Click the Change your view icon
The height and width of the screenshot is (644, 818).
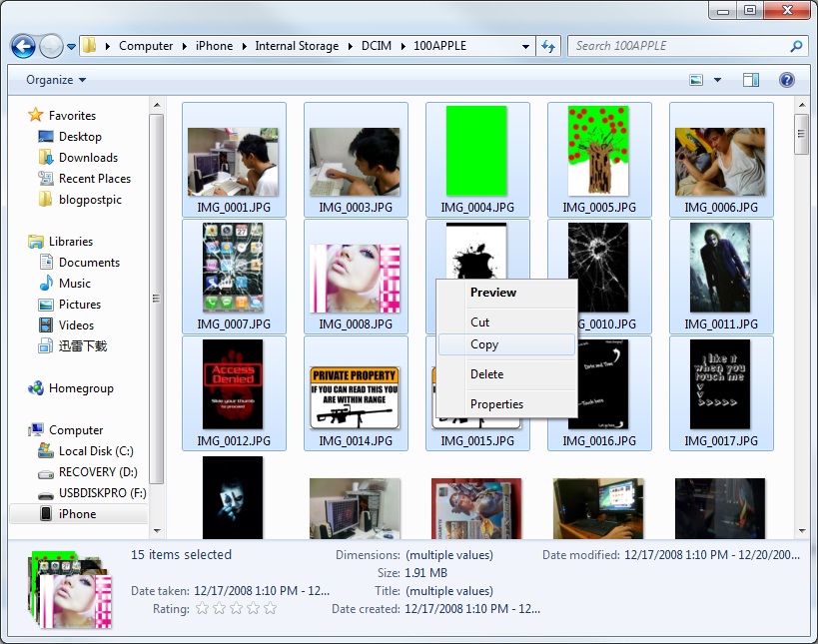[x=696, y=80]
